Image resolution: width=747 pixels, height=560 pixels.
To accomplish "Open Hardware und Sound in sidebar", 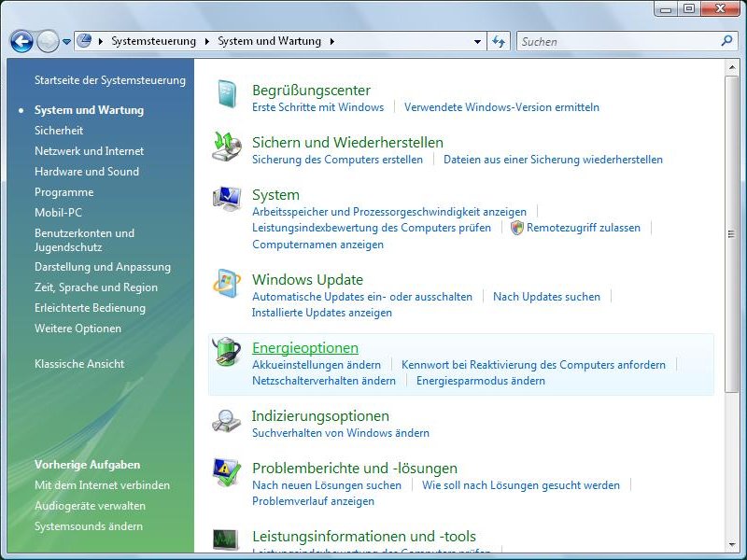I will [87, 172].
